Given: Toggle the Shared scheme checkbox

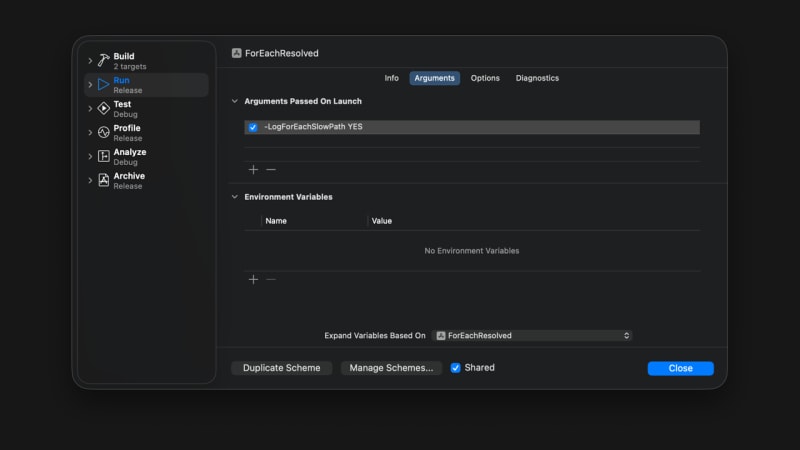Looking at the screenshot, I should [x=456, y=368].
